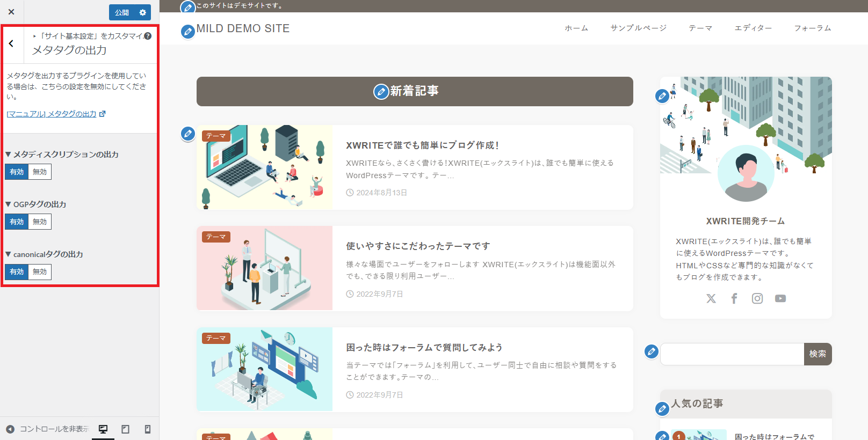Open the サンプルページ menu item
868x440 pixels.
coord(638,28)
